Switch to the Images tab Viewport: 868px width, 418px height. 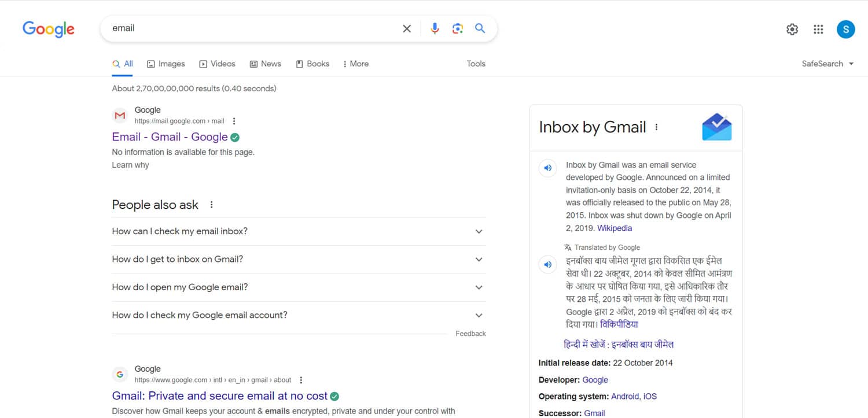point(166,64)
